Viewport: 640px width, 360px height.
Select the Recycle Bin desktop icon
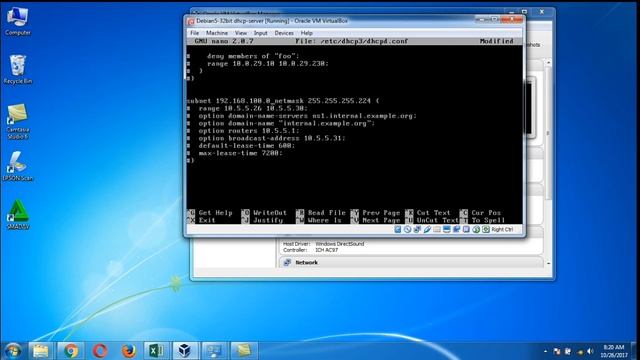18,69
